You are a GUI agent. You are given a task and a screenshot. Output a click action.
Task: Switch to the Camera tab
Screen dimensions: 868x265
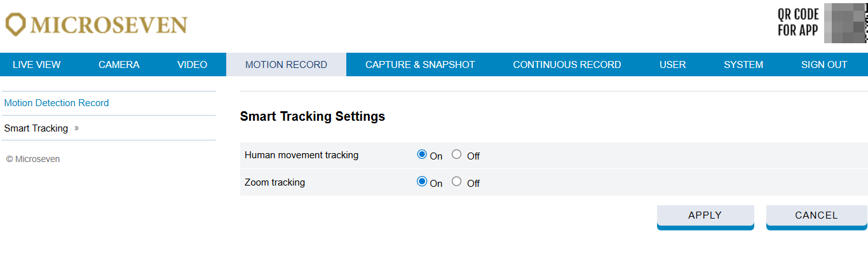[x=119, y=65]
